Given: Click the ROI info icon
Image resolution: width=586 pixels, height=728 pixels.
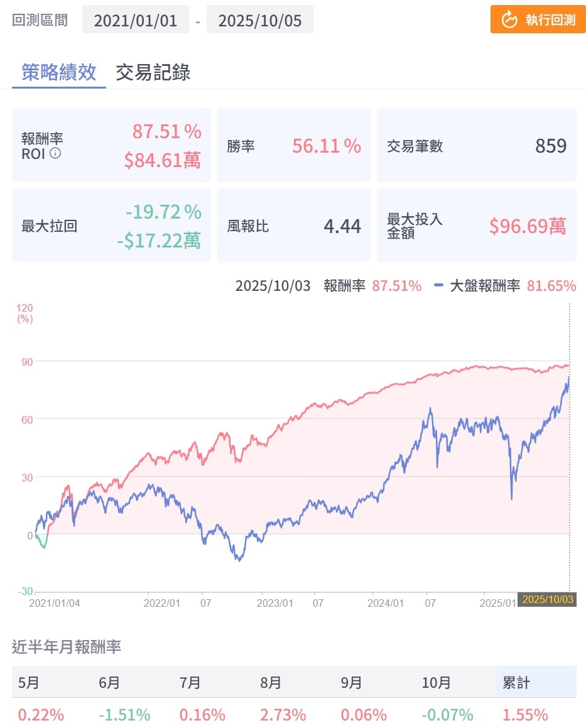Looking at the screenshot, I should tap(55, 153).
